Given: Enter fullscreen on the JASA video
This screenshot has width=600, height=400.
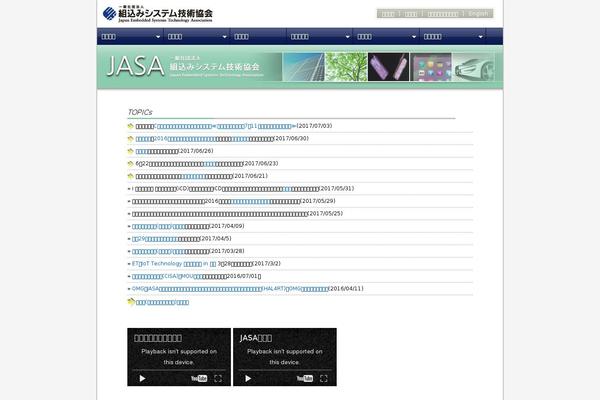Looking at the screenshot, I should (x=324, y=379).
